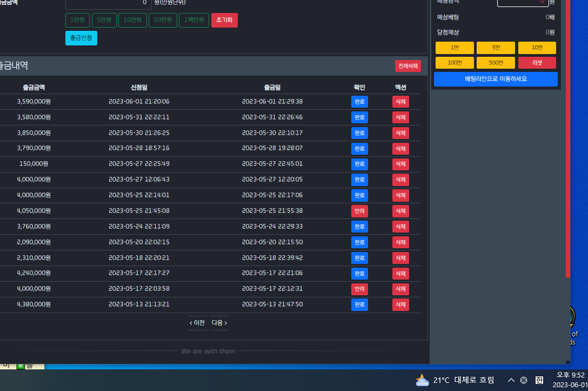The width and height of the screenshot is (588, 391).
Task: Add 1백만원 to the withdrawal amount
Action: click(x=194, y=20)
